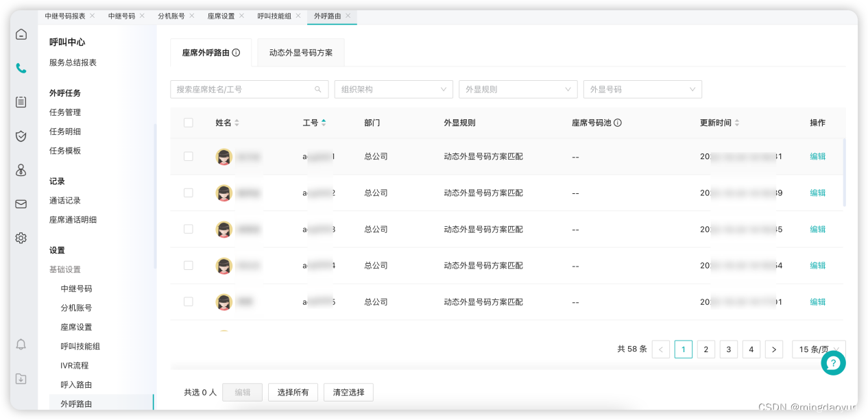Open the settings gear icon in sidebar
Image resolution: width=868 pixels, height=420 pixels.
(21, 238)
